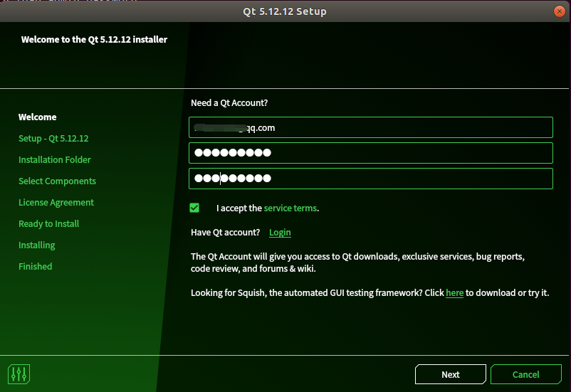Open installer settings via the sliders icon
The width and height of the screenshot is (571, 392).
(19, 374)
